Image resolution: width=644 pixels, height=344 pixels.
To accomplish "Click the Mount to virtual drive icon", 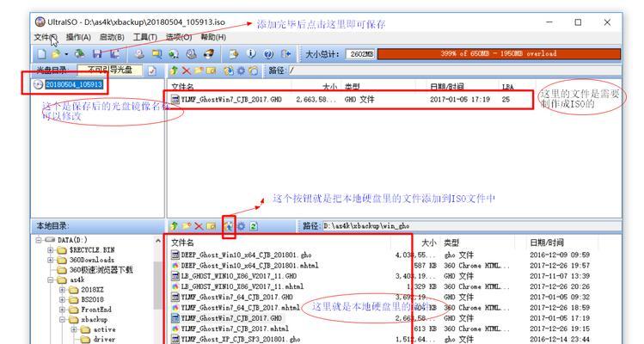I will 192,54.
